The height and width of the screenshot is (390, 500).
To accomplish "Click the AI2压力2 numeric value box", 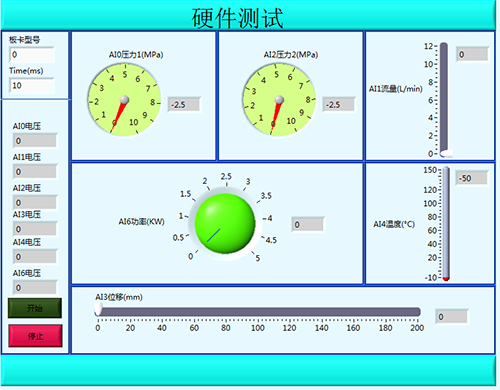I will [x=338, y=105].
